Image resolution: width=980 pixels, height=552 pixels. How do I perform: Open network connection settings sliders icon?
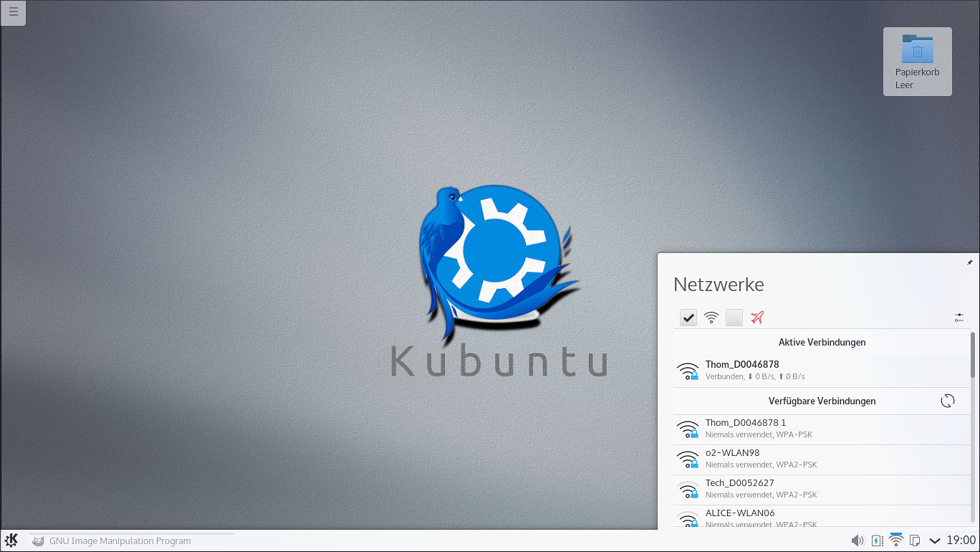pos(959,318)
